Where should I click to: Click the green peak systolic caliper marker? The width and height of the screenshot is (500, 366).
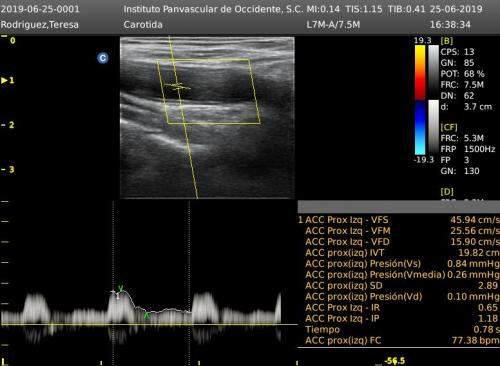[x=121, y=289]
